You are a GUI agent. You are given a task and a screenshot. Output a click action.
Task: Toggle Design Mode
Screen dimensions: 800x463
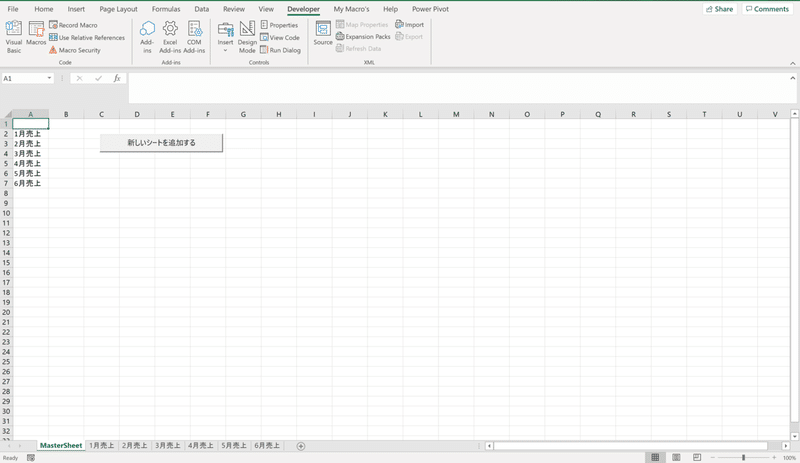point(247,37)
